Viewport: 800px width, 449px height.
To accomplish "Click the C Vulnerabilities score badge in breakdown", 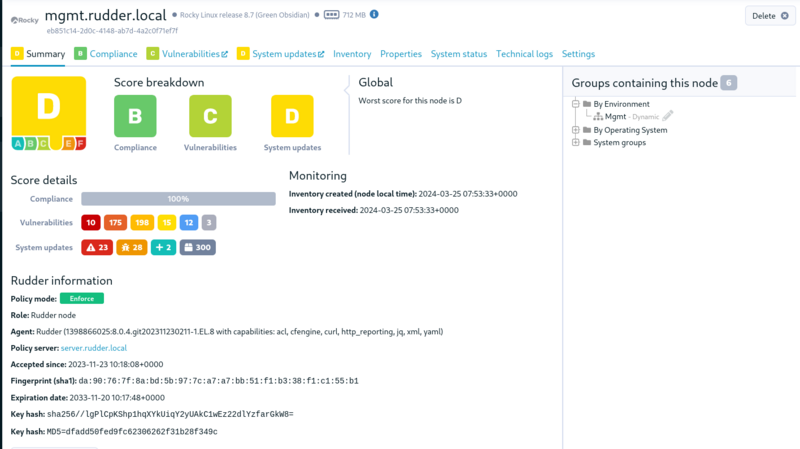I will click(210, 116).
